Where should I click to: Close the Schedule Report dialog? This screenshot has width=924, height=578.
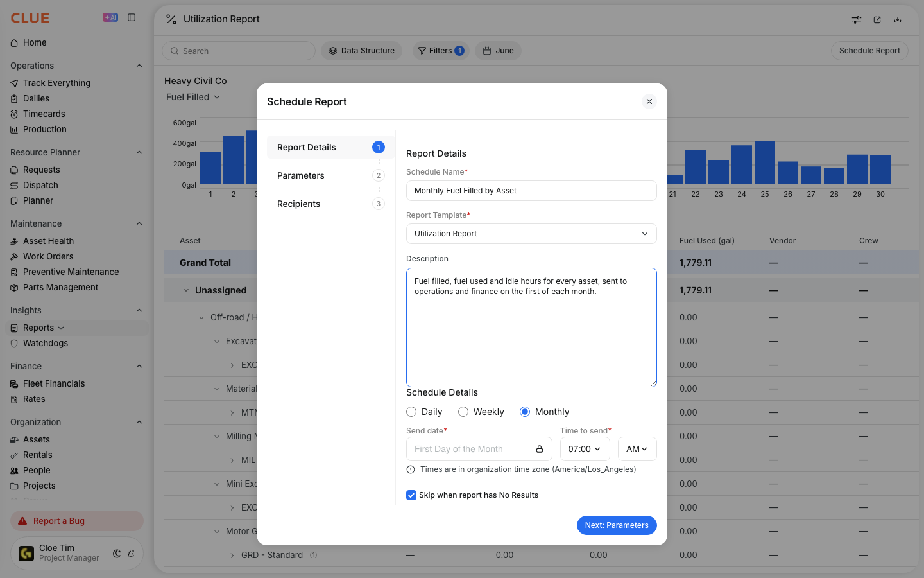pos(649,101)
